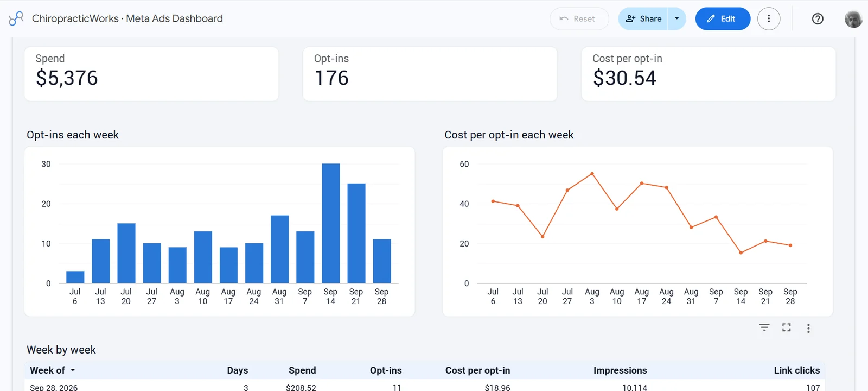This screenshot has width=868, height=391.
Task: Click the Cost per opt-in each week title
Action: click(x=509, y=135)
